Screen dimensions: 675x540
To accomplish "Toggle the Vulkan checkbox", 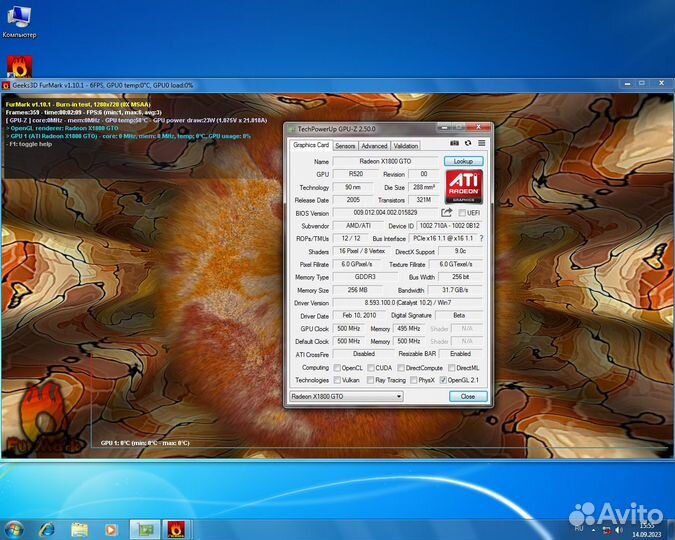I will [337, 380].
